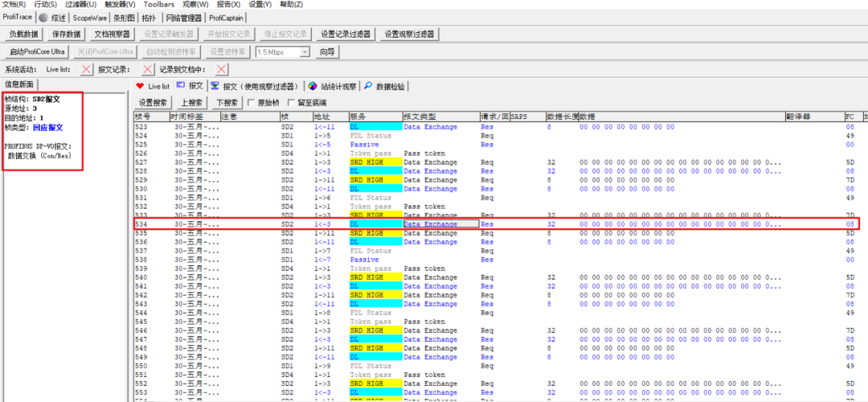
Task: Switch to the ScopeWare tab
Action: click(x=90, y=17)
